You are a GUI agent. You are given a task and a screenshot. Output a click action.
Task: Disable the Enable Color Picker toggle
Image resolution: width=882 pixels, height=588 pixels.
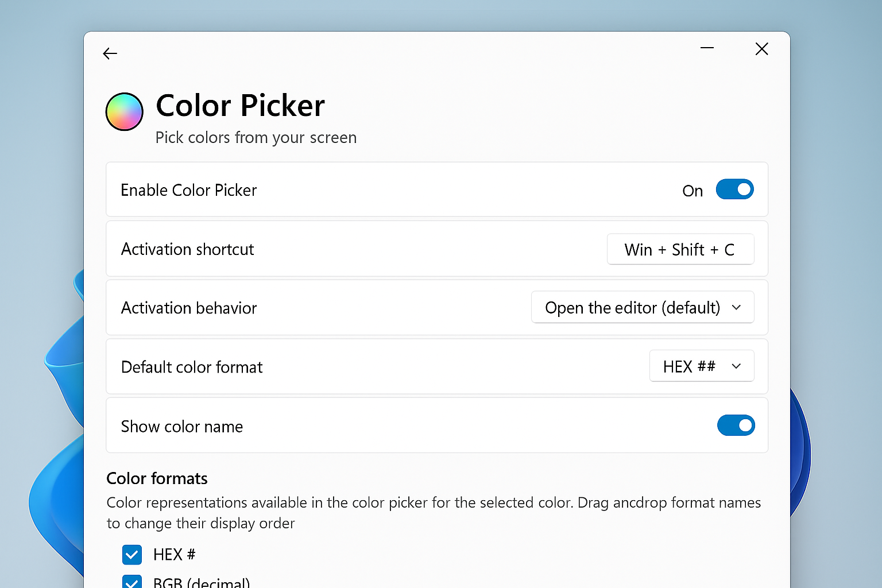pos(735,189)
